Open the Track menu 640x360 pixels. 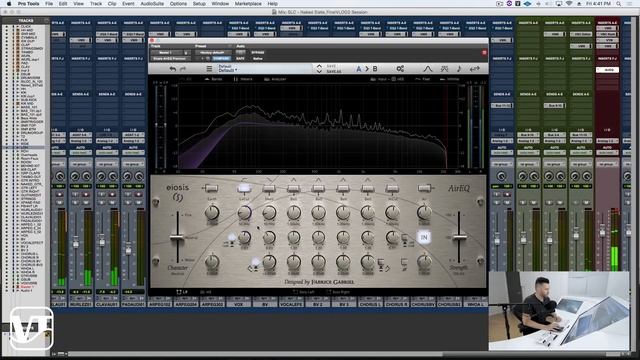click(x=96, y=4)
